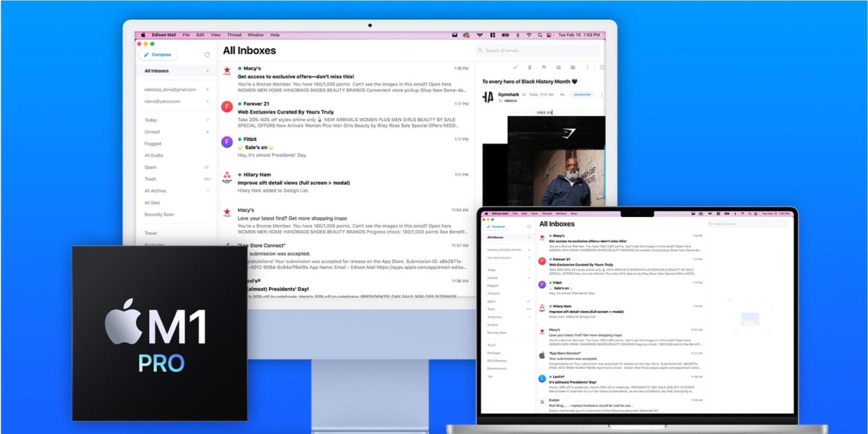
Task: Click the Wi-Fi icon in the iMac menu bar
Action: coord(529,35)
